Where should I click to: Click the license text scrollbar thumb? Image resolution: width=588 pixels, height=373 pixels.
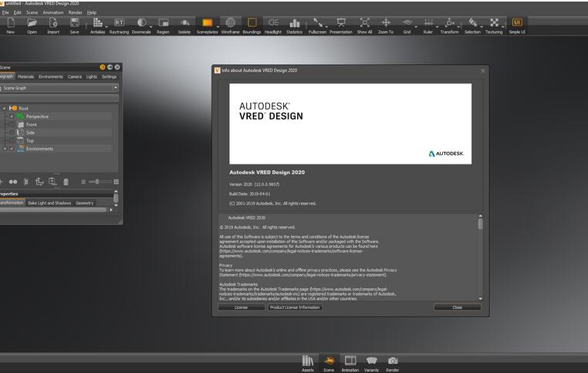(x=481, y=224)
